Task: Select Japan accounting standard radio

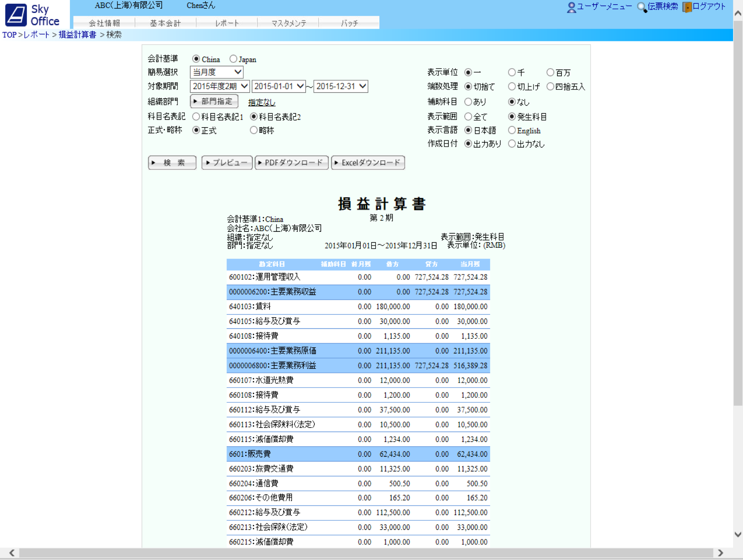Action: (x=233, y=59)
